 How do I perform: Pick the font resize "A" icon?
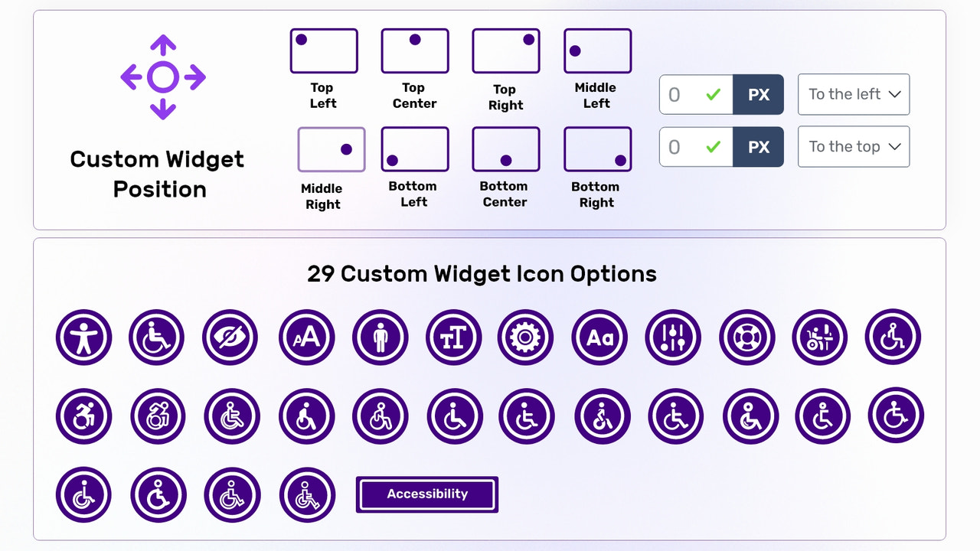pos(305,337)
